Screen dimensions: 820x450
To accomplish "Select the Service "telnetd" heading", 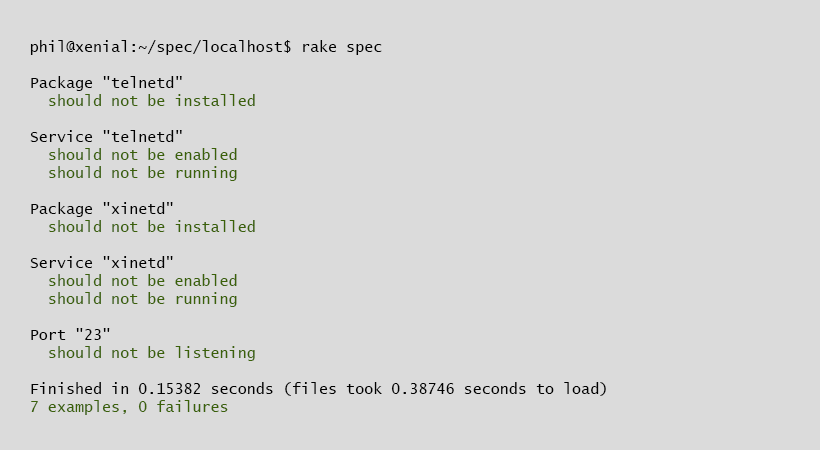I will tap(106, 137).
